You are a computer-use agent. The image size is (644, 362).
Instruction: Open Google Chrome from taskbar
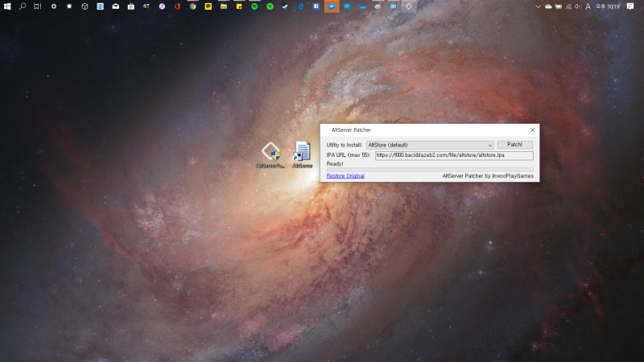(192, 6)
